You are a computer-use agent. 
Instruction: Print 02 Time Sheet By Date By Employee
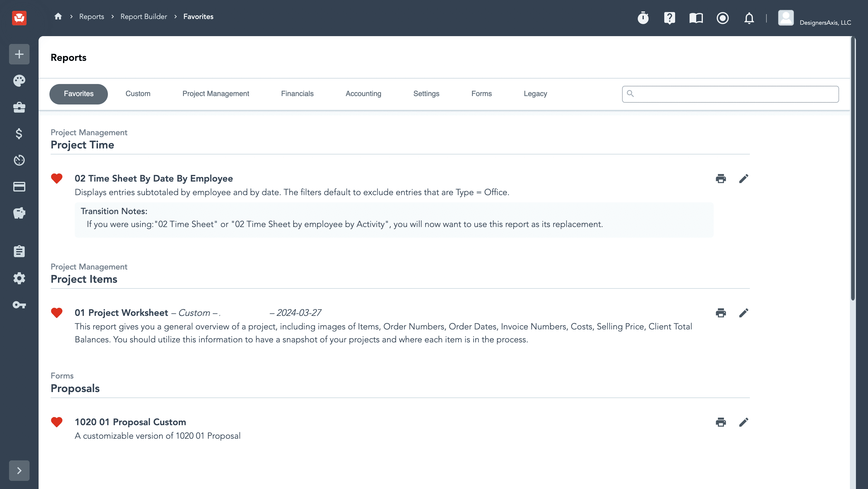721,178
